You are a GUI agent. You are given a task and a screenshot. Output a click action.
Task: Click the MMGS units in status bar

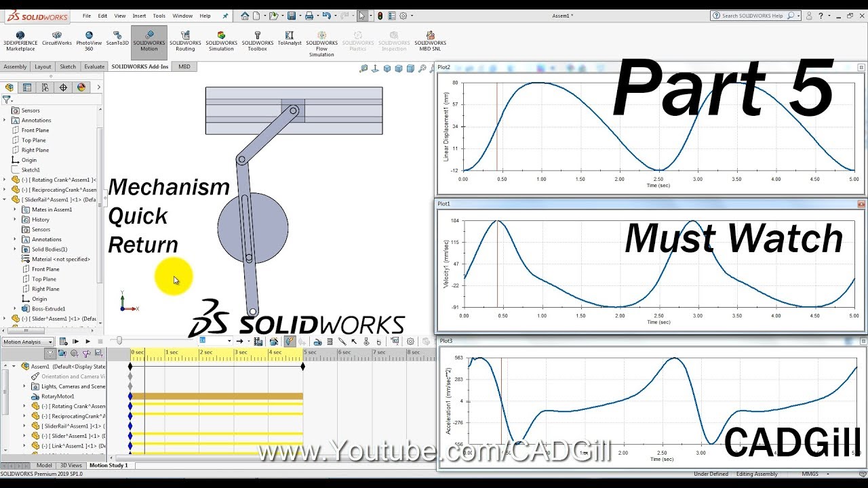(809, 474)
